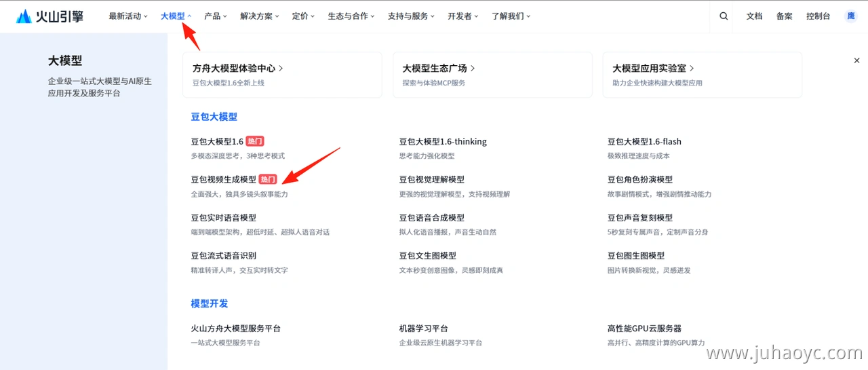The height and width of the screenshot is (370, 868).
Task: Choose 豆包文生图模型
Action: tap(428, 255)
